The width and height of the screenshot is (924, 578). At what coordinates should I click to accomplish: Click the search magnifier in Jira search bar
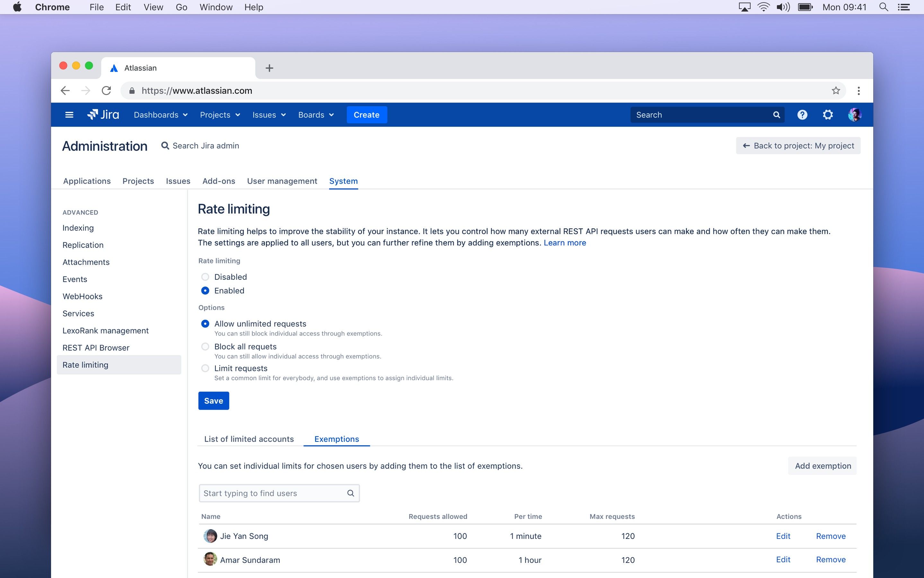coord(777,115)
